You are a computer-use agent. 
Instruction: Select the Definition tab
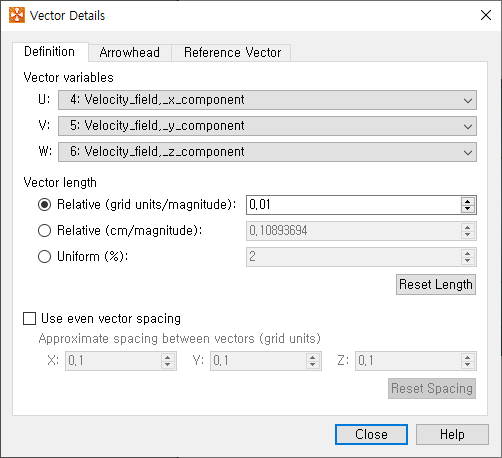[50, 52]
